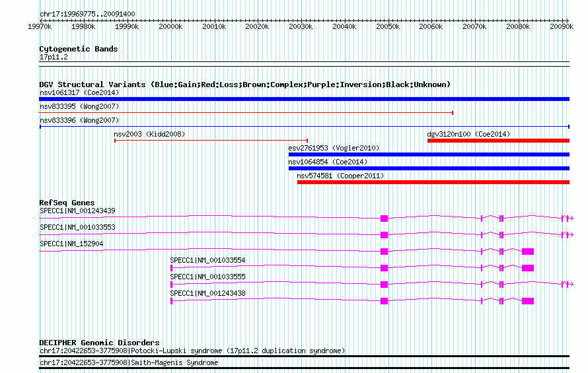Click the last wide exon of NM_001033554
This screenshot has width=588, height=373.
(528, 268)
